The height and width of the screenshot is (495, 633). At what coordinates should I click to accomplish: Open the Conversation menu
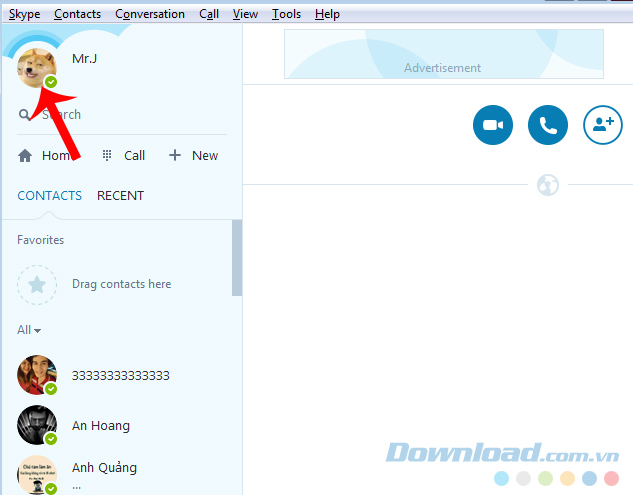tap(150, 14)
